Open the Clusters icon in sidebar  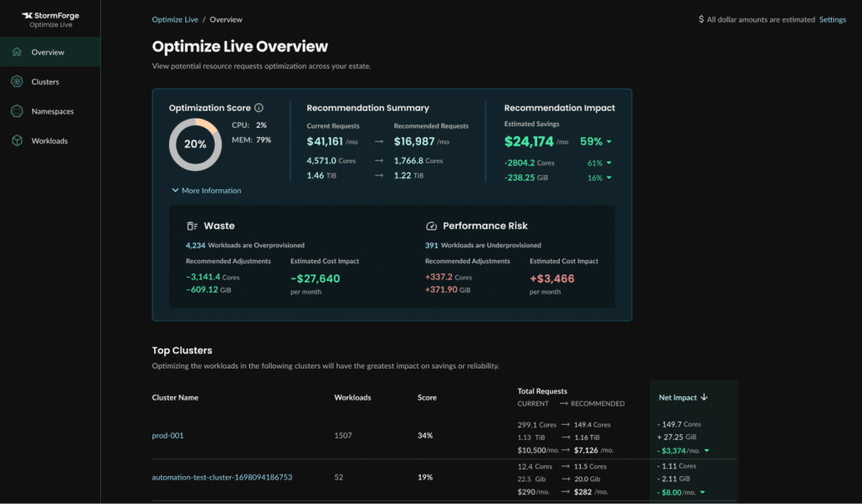[x=17, y=82]
